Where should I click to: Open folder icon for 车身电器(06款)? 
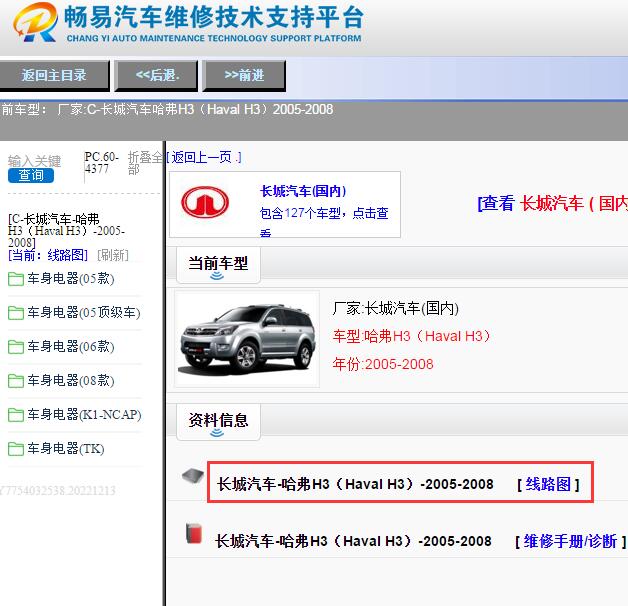pyautogui.click(x=16, y=347)
